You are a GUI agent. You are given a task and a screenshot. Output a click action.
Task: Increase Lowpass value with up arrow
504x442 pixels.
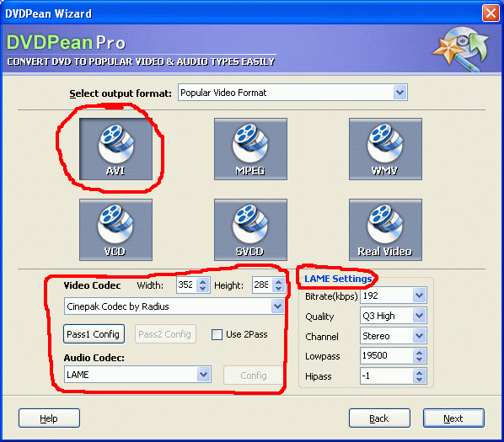[x=419, y=353]
